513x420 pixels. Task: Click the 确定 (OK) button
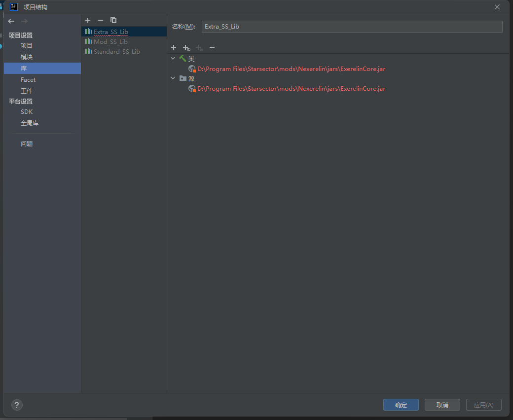[401, 405]
